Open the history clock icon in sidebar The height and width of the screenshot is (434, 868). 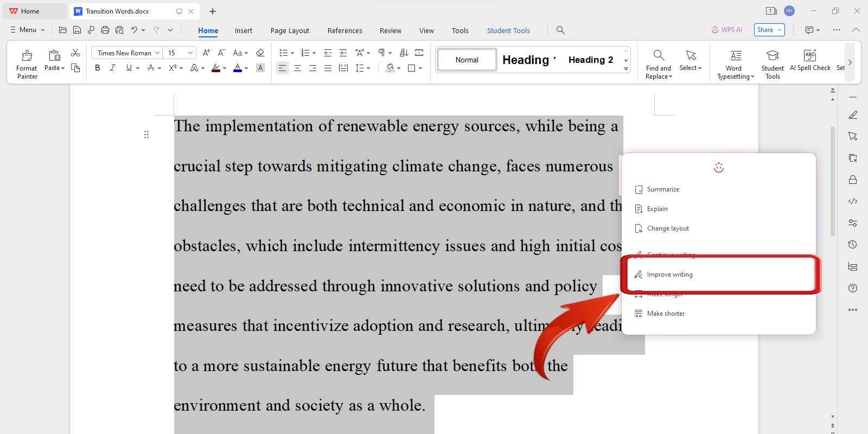(x=853, y=245)
